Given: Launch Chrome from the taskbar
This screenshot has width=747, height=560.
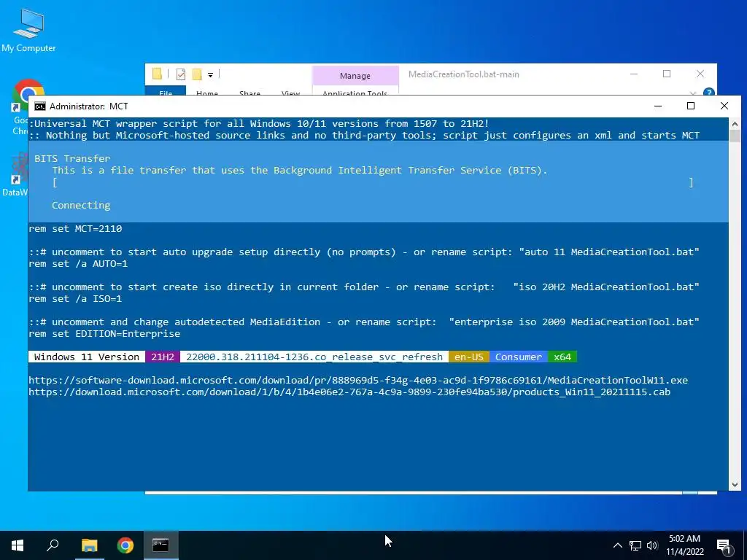Looking at the screenshot, I should click(x=125, y=545).
